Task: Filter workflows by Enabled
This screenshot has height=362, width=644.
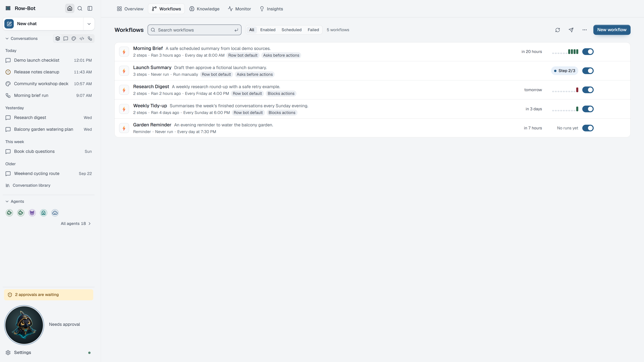Action: (268, 30)
